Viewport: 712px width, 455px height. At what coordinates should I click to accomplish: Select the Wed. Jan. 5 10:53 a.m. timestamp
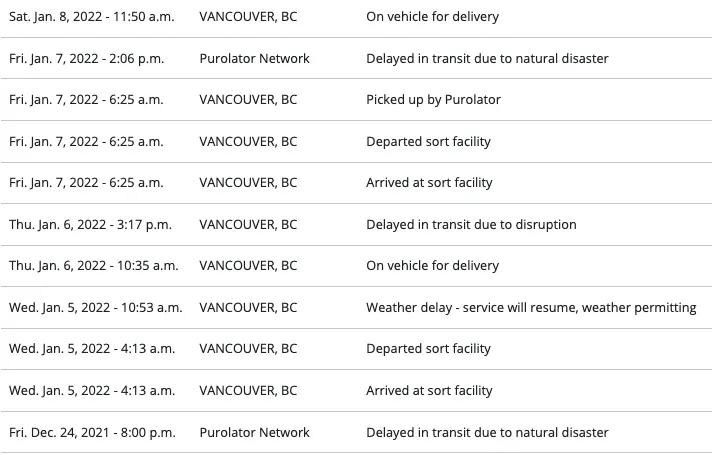pos(95,308)
